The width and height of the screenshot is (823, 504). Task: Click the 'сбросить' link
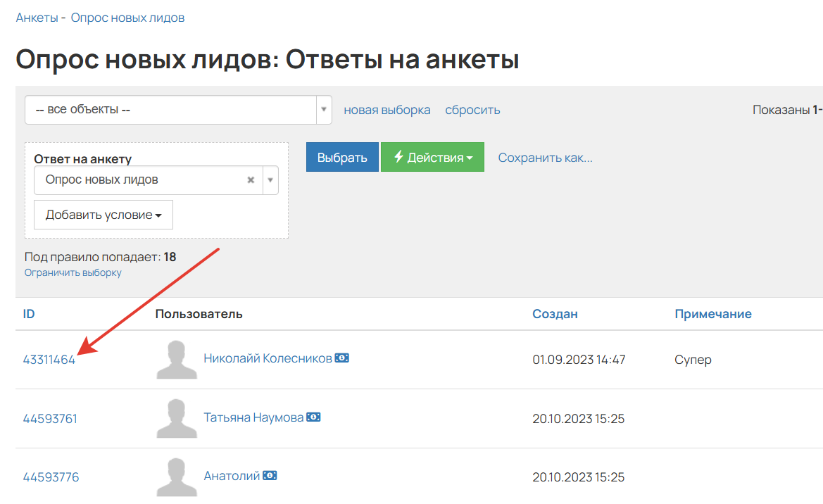coord(472,110)
